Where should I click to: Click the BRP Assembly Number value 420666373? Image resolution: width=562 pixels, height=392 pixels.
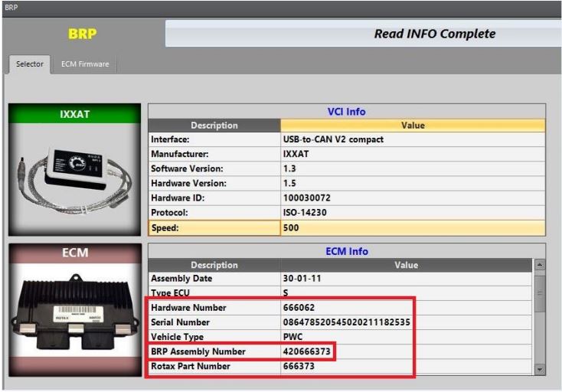click(308, 351)
